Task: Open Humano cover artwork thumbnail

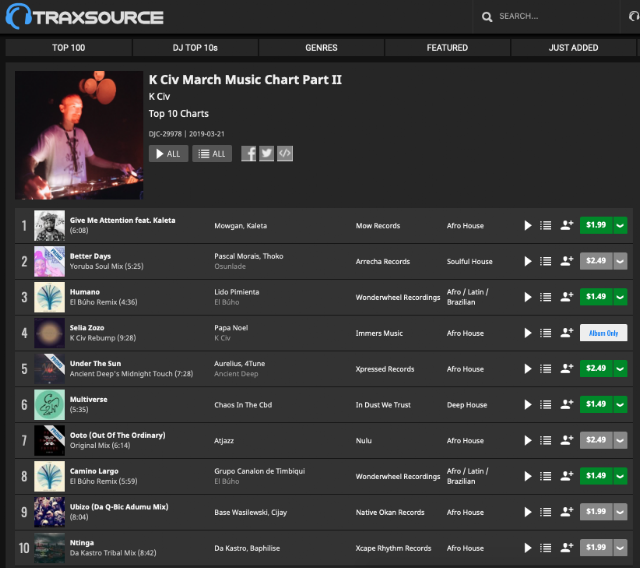Action: [49, 297]
